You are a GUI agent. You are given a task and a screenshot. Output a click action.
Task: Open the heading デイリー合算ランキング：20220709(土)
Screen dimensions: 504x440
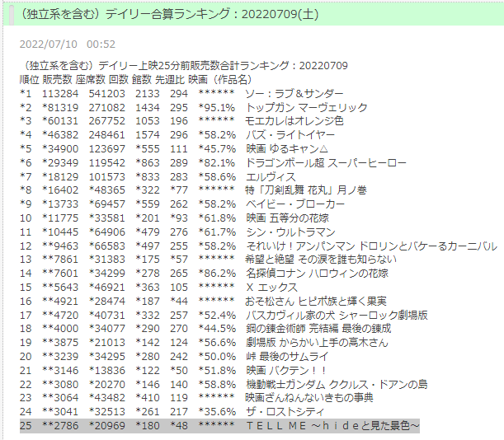tap(211, 14)
